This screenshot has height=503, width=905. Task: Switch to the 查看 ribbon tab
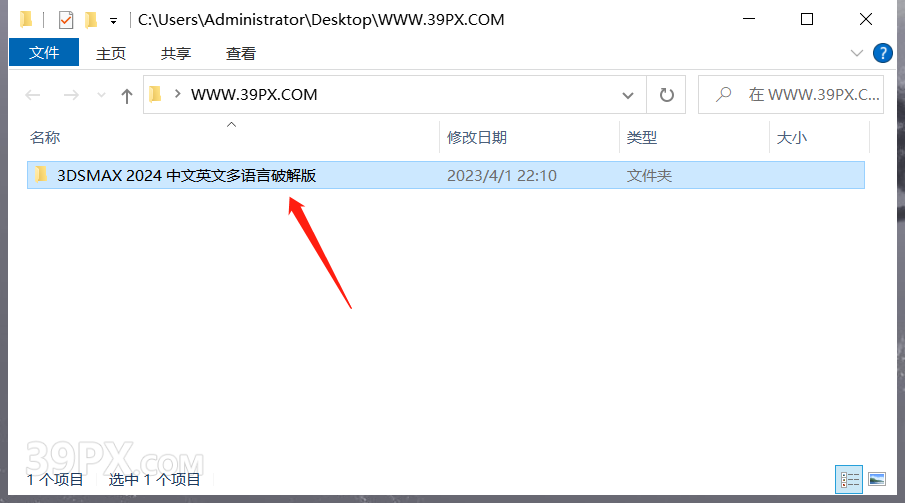(241, 53)
